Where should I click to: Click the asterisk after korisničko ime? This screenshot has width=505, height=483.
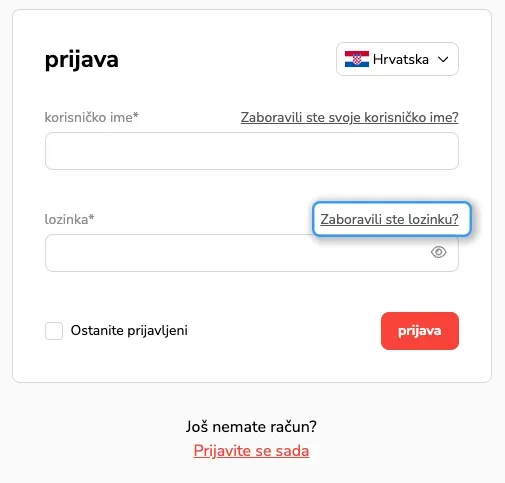click(136, 115)
